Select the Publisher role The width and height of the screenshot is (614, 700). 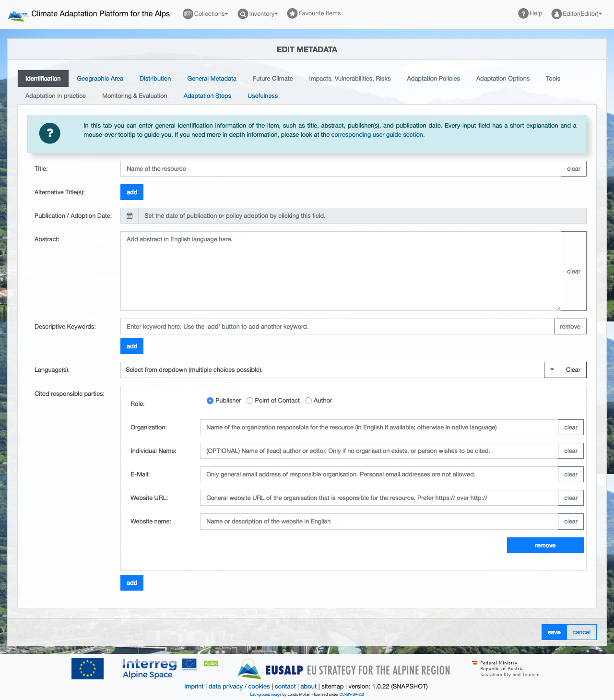click(x=210, y=400)
